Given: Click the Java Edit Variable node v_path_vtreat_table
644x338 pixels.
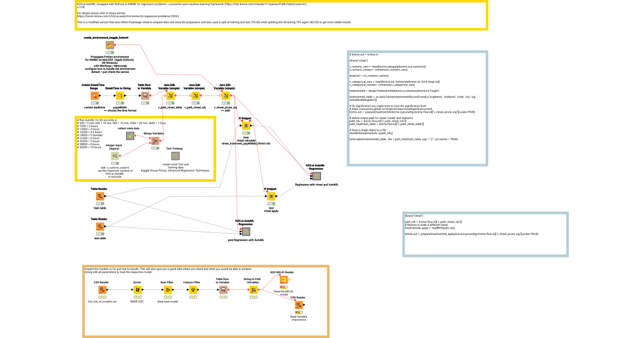Looking at the screenshot, I should pyautogui.click(x=171, y=95).
